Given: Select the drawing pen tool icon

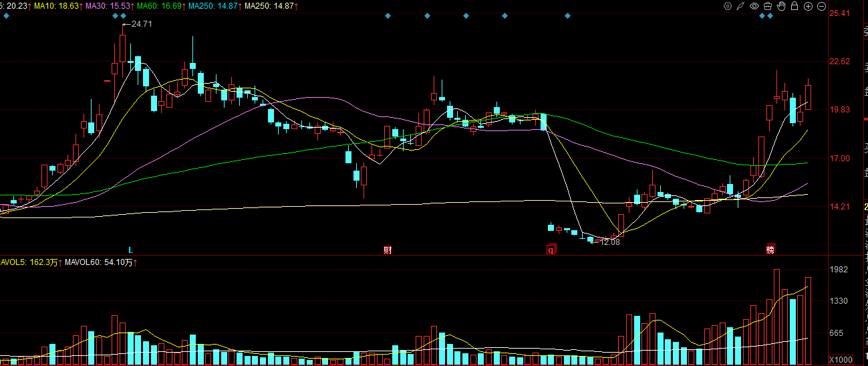Looking at the screenshot, I should click(x=740, y=6).
